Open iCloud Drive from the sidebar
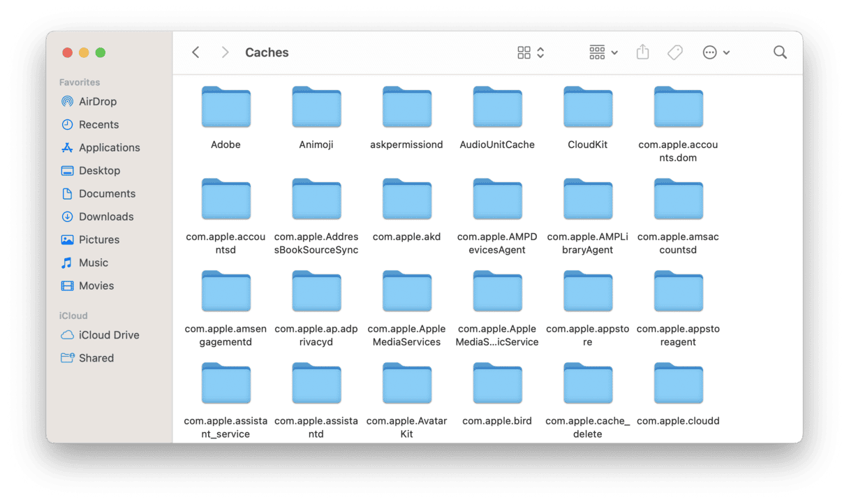Image resolution: width=849 pixels, height=504 pixels. coord(108,335)
